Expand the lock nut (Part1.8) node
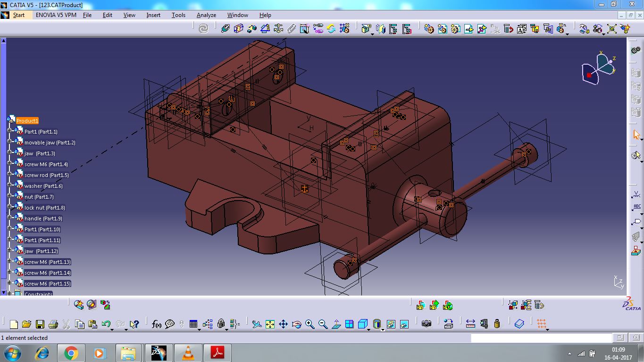The image size is (644, 362). (9, 207)
